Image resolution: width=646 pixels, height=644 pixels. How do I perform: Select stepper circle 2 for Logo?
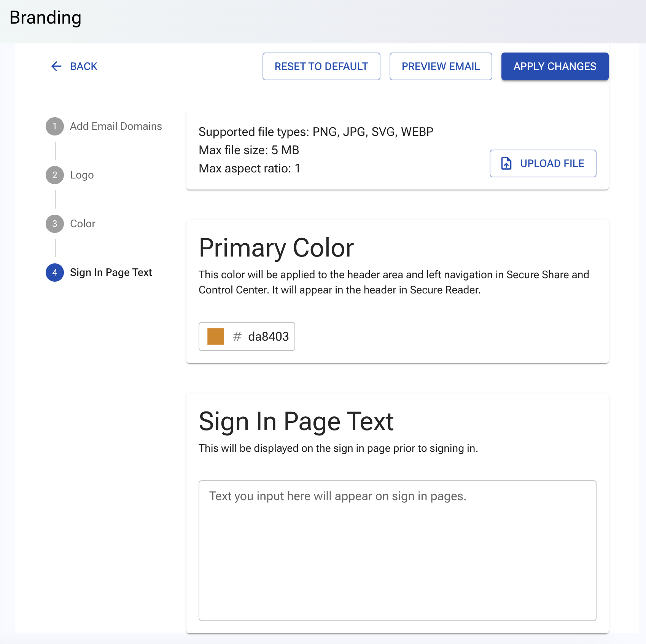[x=55, y=175]
